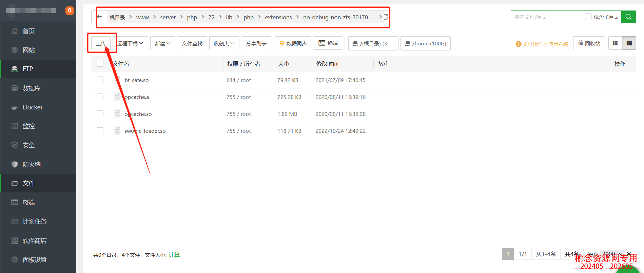Click the 计算 calculate size link
This screenshot has height=273, width=644.
174,255
